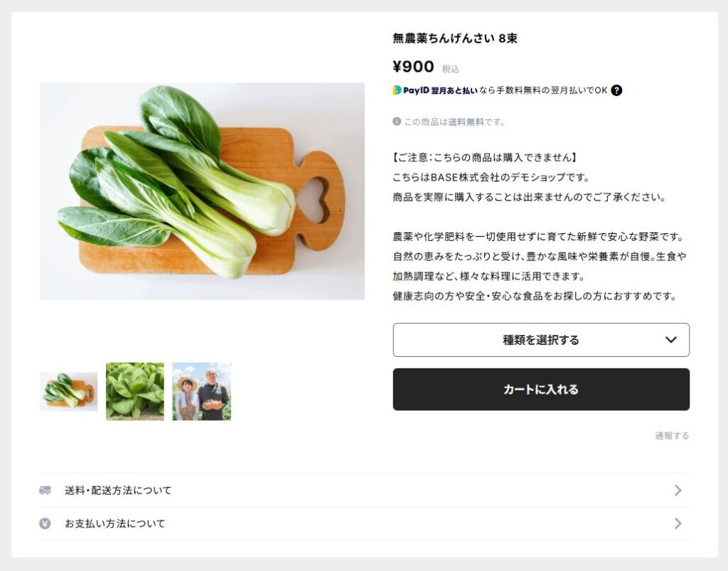Click the PayID logo icon
This screenshot has height=571, width=728.
click(397, 90)
